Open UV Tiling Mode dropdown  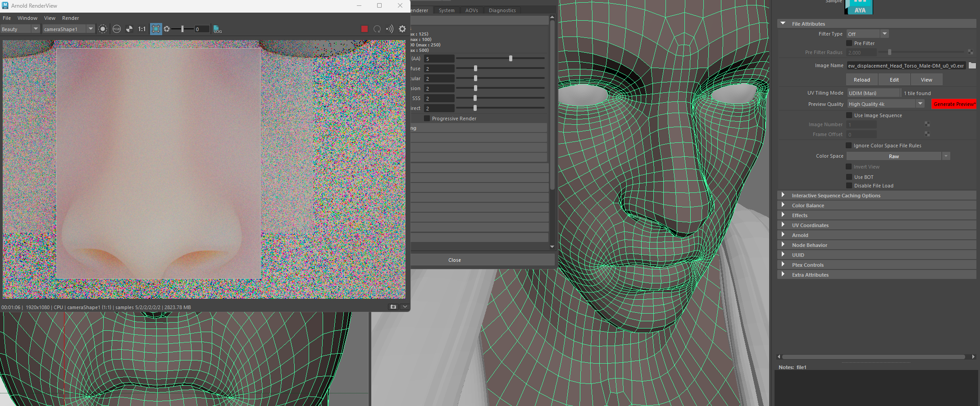point(874,93)
